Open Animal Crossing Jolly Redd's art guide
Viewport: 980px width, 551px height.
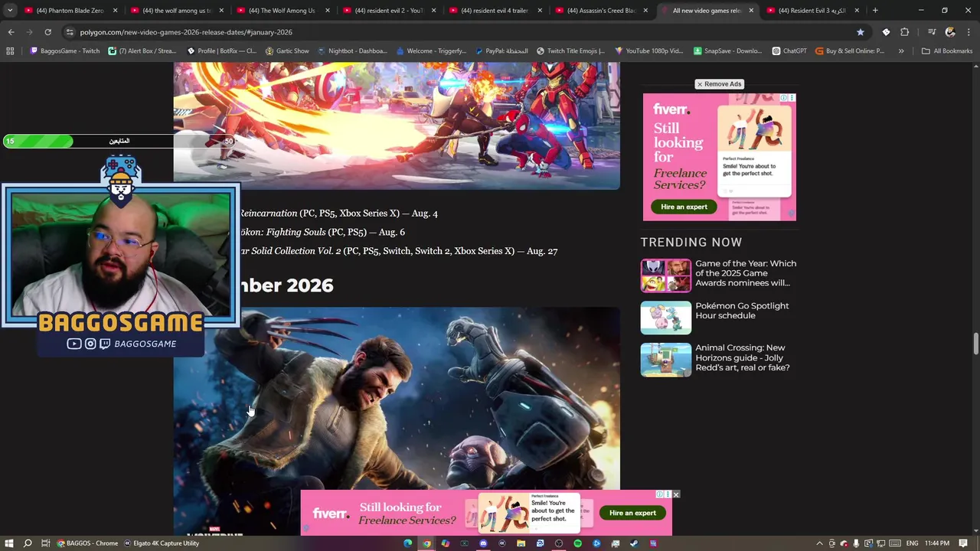coord(743,357)
